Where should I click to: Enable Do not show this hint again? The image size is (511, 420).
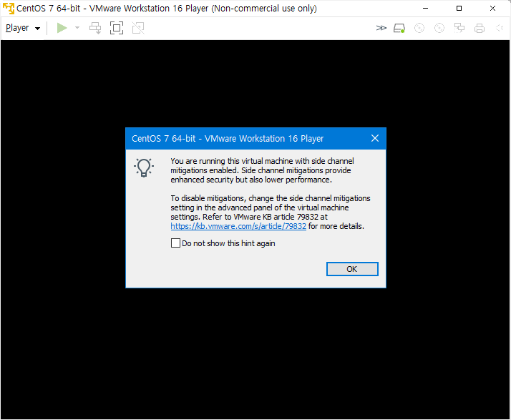coord(175,243)
